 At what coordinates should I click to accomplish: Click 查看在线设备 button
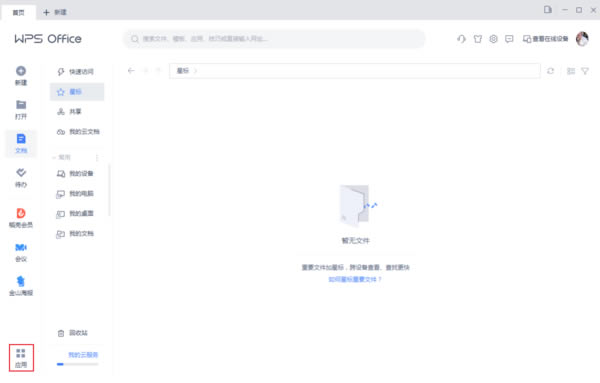tap(545, 39)
